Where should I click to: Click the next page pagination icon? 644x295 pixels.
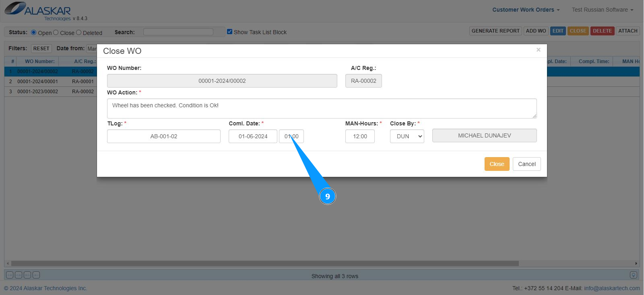[27, 275]
